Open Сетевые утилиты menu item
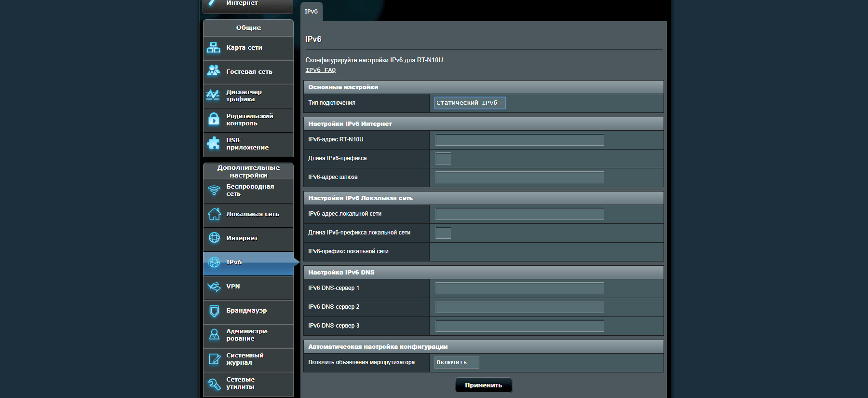 [248, 384]
